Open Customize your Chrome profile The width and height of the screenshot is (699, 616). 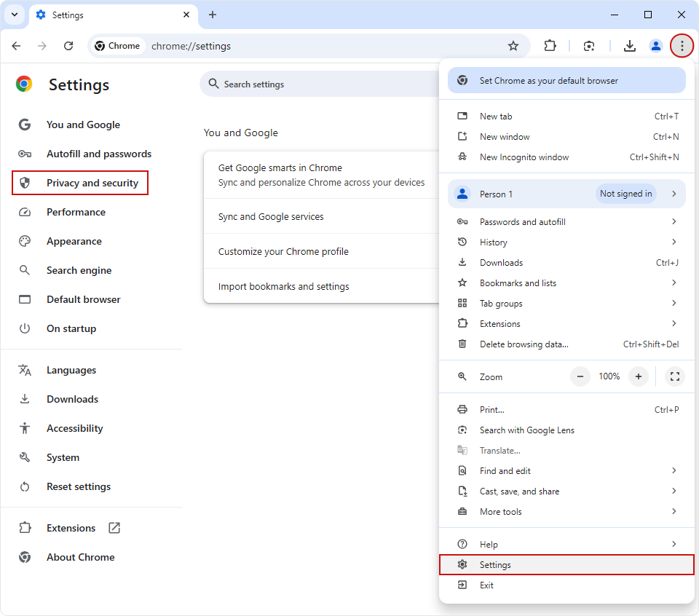point(322,251)
